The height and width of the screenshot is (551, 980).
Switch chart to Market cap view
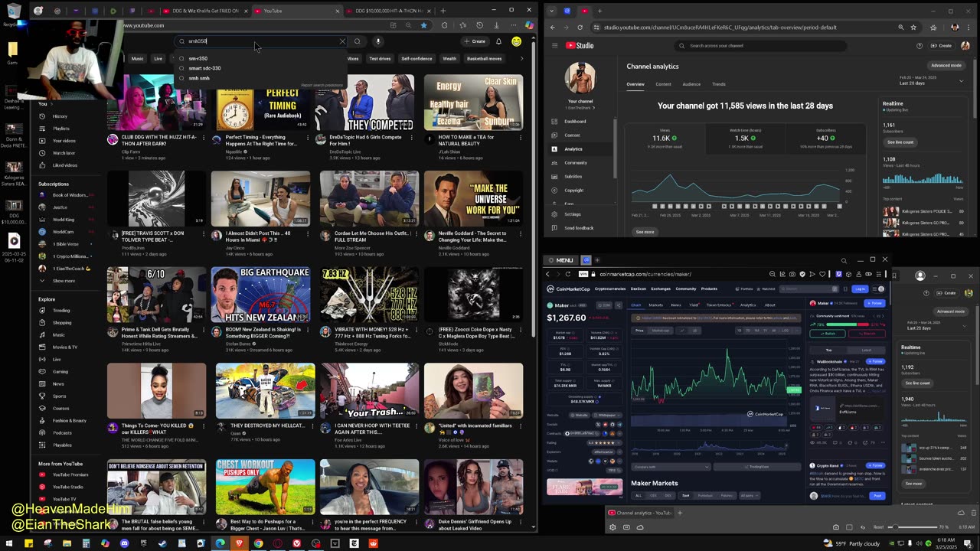click(x=660, y=331)
